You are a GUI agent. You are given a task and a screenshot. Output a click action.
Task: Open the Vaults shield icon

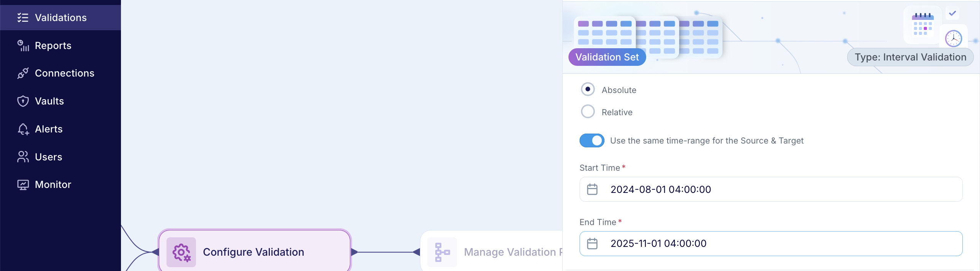pyautogui.click(x=23, y=101)
